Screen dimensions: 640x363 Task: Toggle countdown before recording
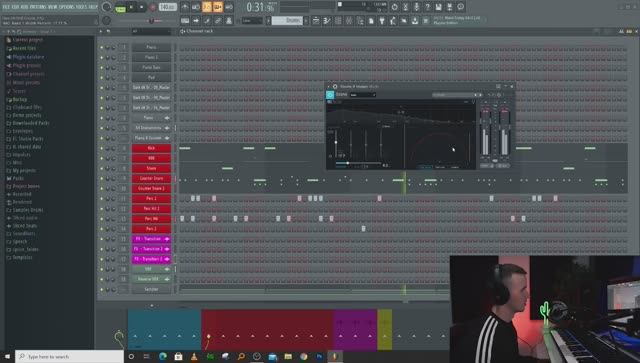[207, 7]
